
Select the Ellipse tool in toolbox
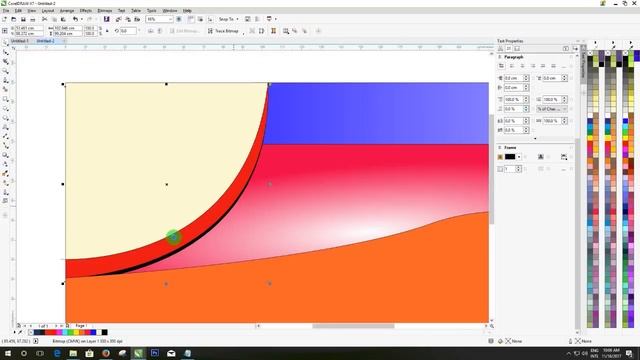click(6, 109)
